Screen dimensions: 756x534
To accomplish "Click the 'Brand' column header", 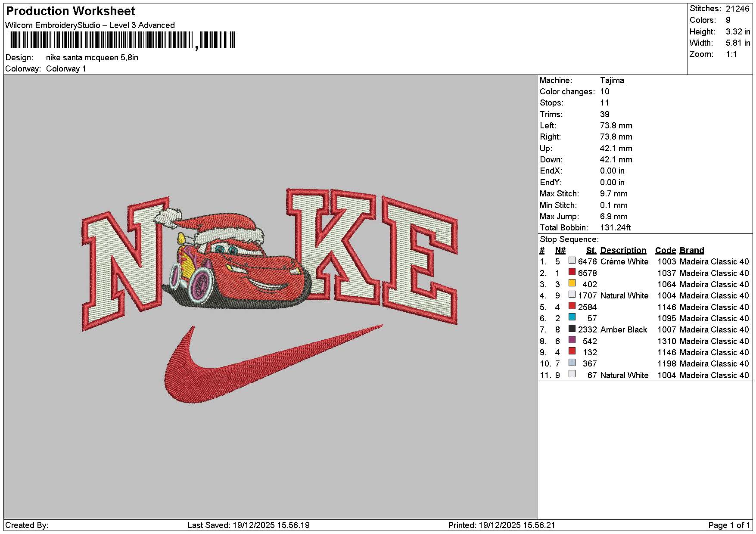I will [x=692, y=251].
